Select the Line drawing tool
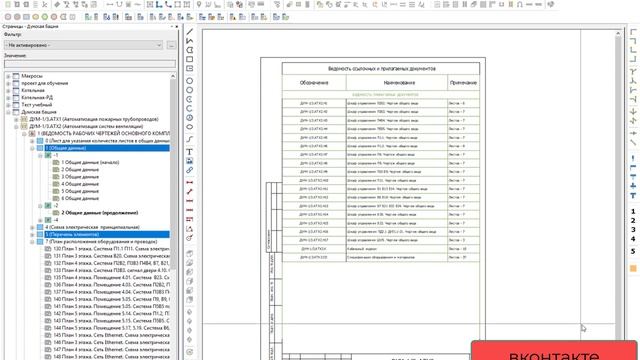This screenshot has width=640, height=360. coord(190,32)
